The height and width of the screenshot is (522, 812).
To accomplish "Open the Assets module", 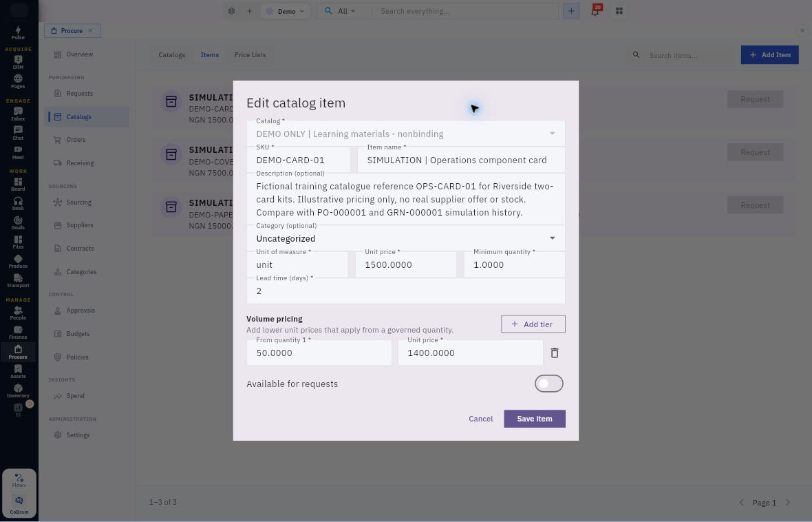I will coord(18,370).
